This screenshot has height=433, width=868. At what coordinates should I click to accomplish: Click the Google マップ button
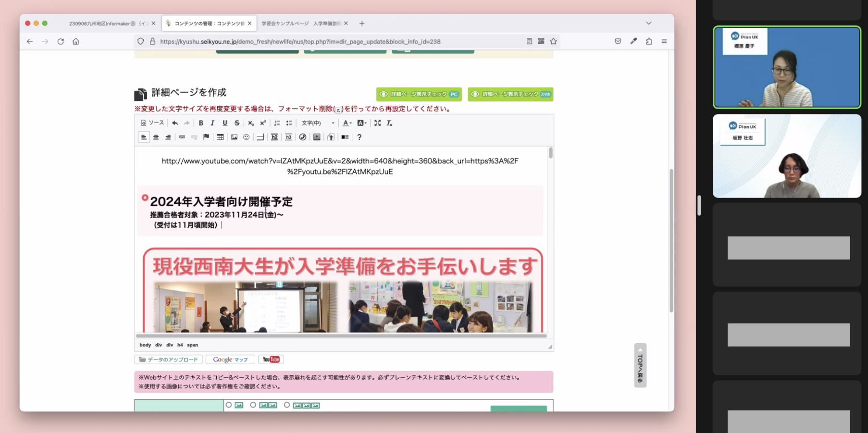click(x=230, y=359)
